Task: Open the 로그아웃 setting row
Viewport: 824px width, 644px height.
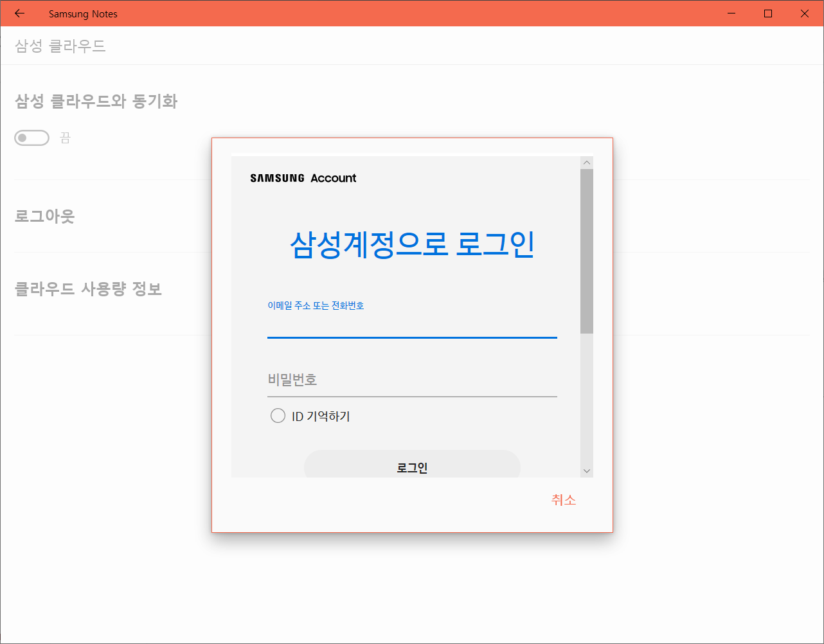Action: pyautogui.click(x=411, y=216)
